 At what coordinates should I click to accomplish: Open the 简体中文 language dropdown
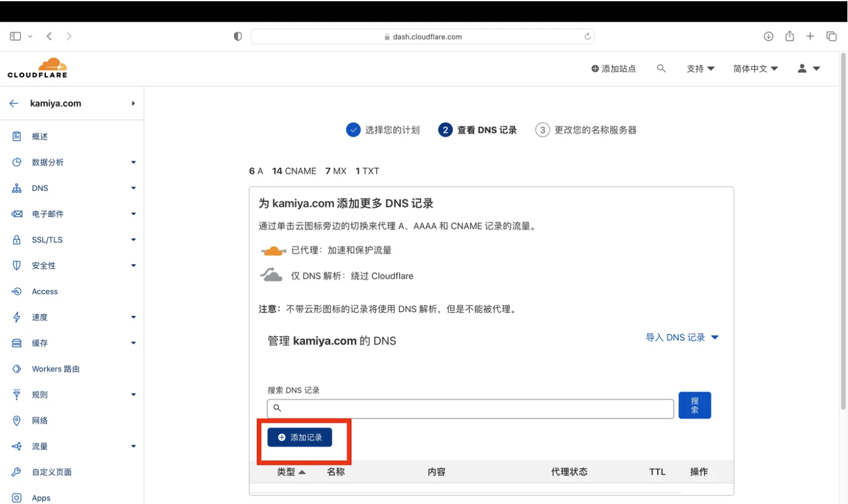pyautogui.click(x=755, y=69)
